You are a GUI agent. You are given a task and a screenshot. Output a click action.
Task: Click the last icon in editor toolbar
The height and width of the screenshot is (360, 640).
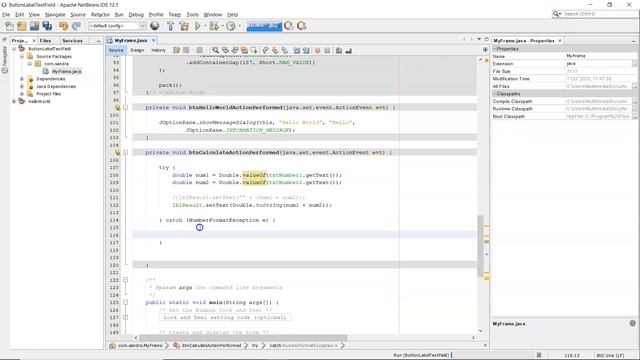click(349, 50)
